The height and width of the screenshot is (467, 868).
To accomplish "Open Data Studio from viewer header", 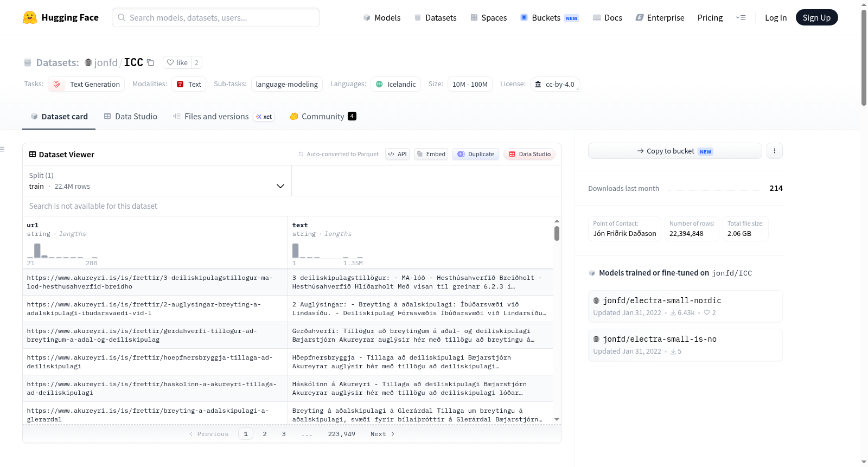I will tap(529, 154).
